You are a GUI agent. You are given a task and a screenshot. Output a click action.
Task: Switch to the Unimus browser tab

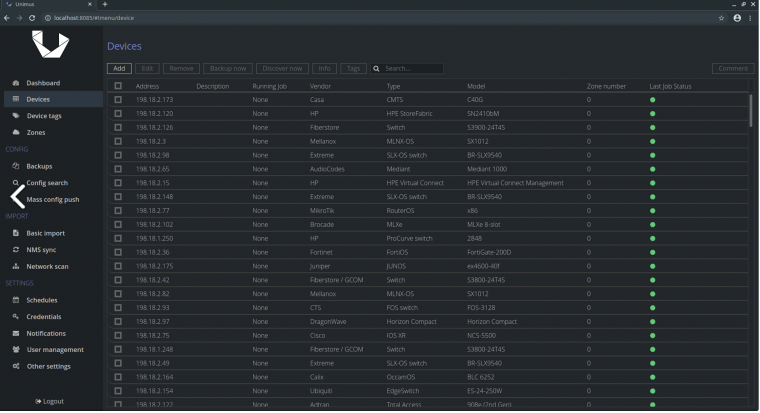(48, 4)
